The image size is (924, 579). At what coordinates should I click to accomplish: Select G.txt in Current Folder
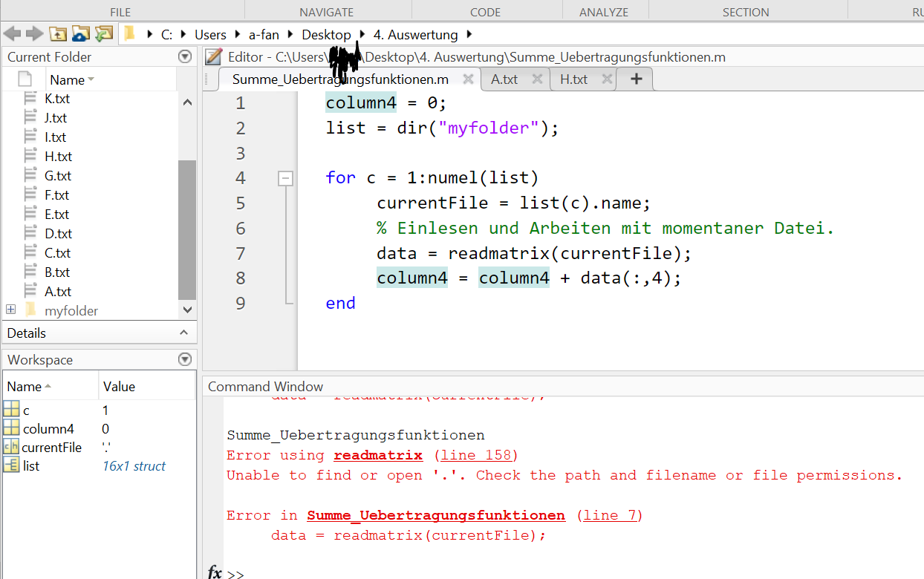[57, 176]
